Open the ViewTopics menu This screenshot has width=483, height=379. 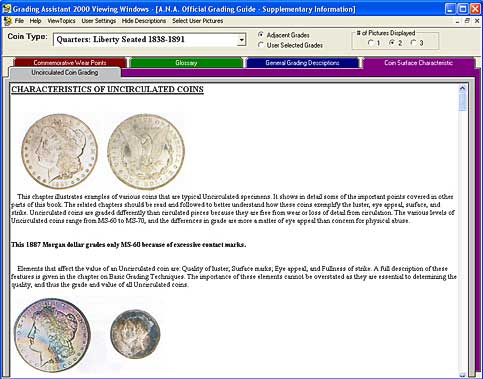click(61, 21)
